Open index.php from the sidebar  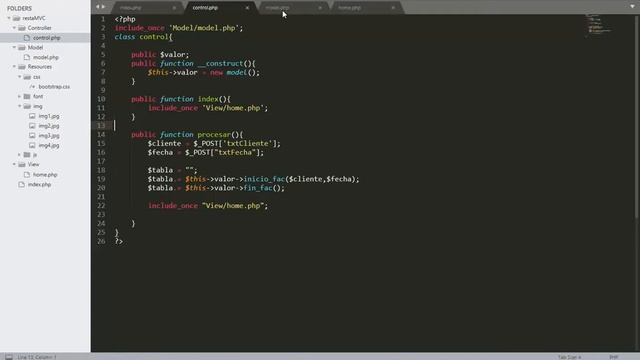tap(40, 184)
